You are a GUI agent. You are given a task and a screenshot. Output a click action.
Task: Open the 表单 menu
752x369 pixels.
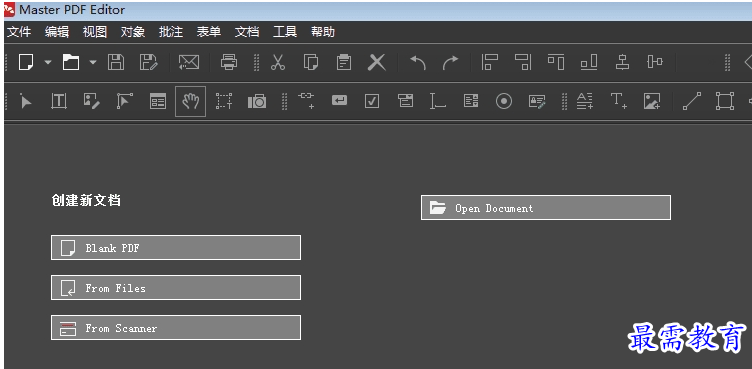pos(209,32)
